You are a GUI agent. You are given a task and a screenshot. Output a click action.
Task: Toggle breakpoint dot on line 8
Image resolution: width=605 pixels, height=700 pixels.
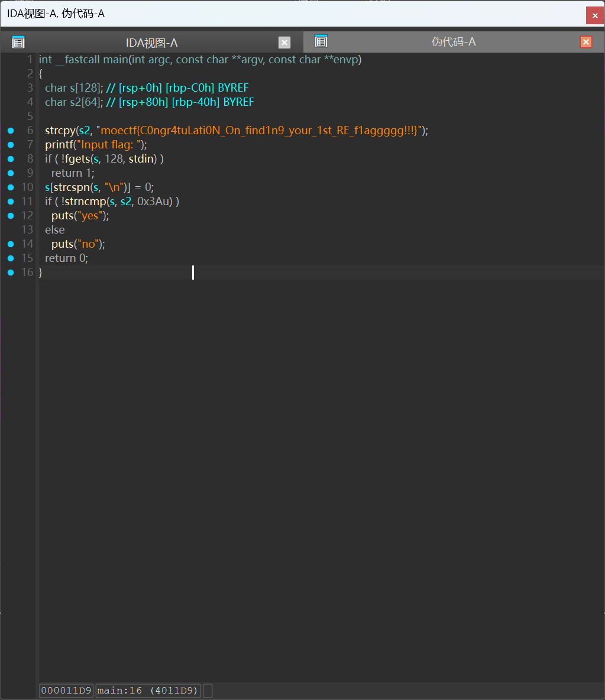[11, 159]
